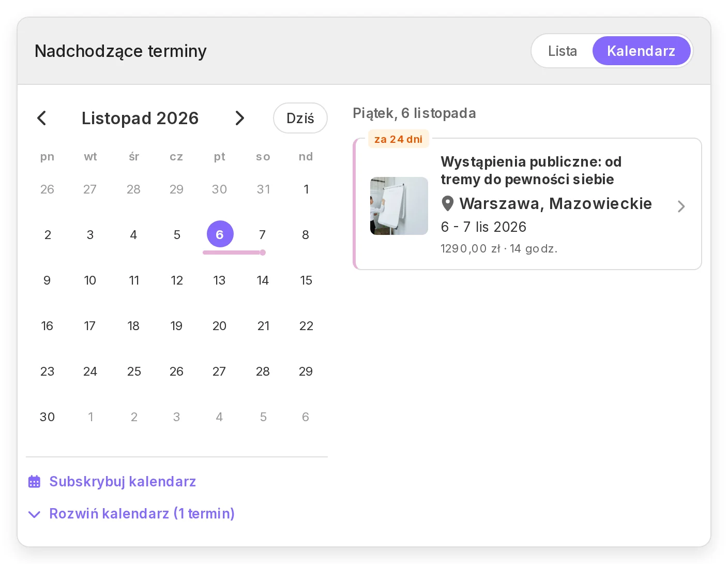The image size is (728, 564).
Task: Click the location pin next to Warszawa
Action: click(x=448, y=204)
